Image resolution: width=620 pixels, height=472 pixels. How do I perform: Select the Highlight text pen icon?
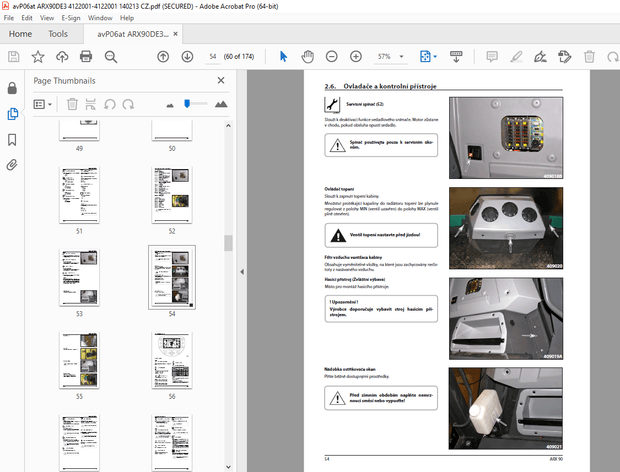(x=516, y=57)
